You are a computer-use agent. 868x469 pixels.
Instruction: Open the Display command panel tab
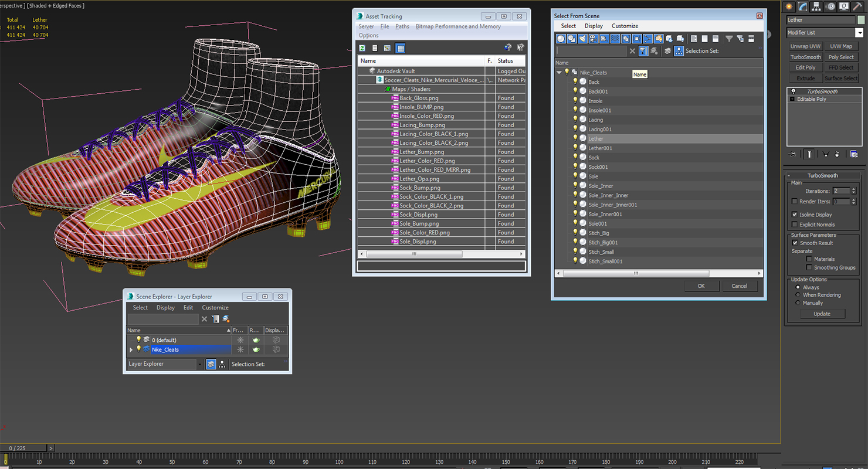(x=844, y=6)
